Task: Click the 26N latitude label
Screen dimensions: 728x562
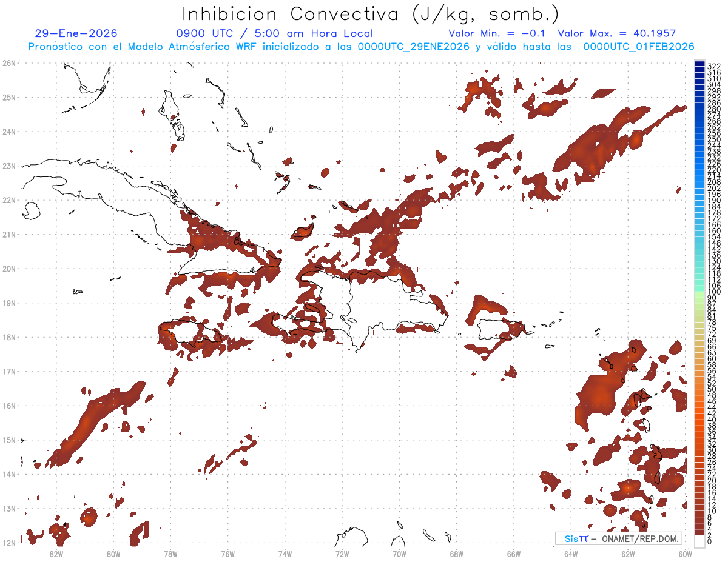Action: tap(9, 62)
